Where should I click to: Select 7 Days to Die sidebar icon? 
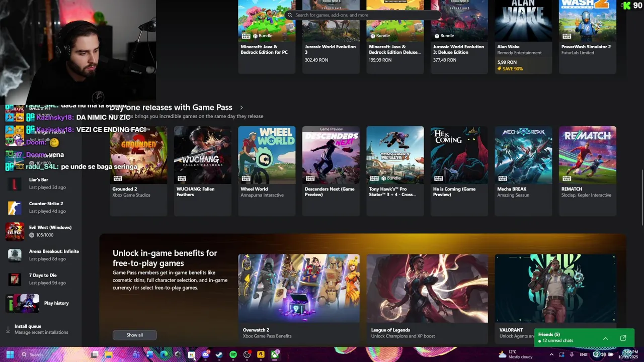[15, 279]
